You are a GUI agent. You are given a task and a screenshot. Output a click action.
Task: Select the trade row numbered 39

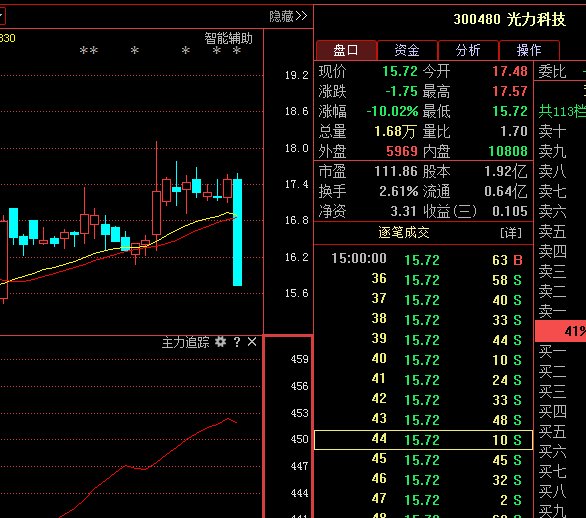point(423,340)
